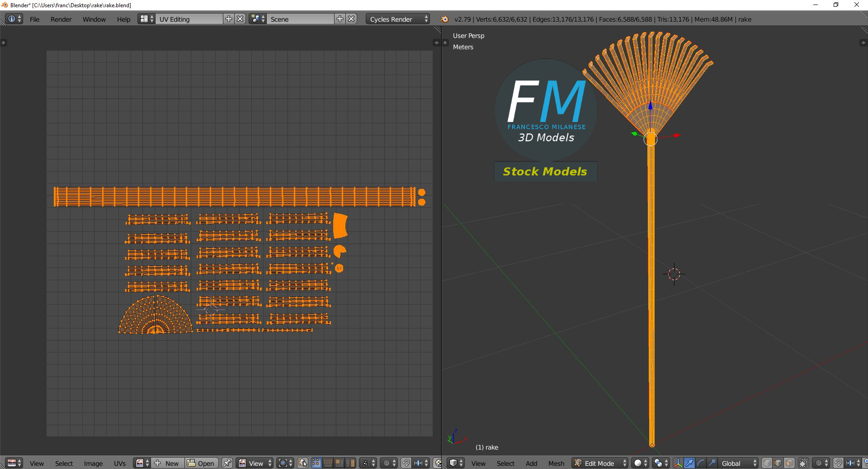Open the Global transform orientation dropdown
Viewport: 868px width, 469px height.
(x=738, y=463)
